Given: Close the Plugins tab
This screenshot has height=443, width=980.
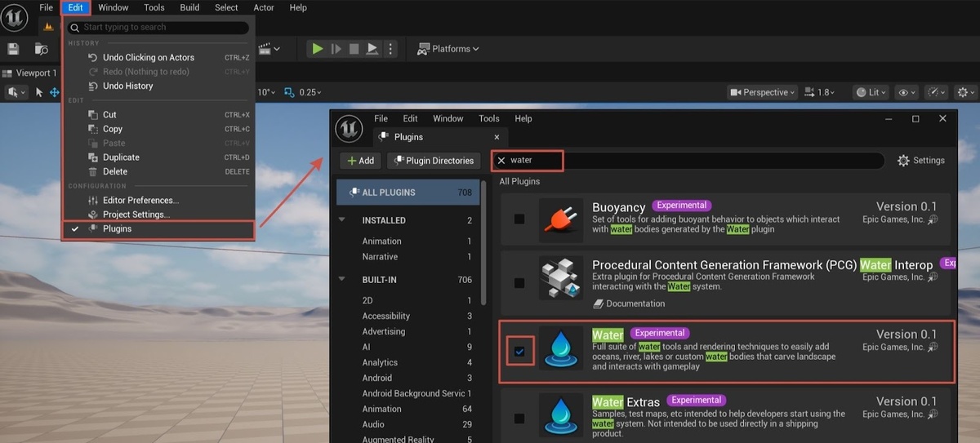Looking at the screenshot, I should pyautogui.click(x=497, y=137).
